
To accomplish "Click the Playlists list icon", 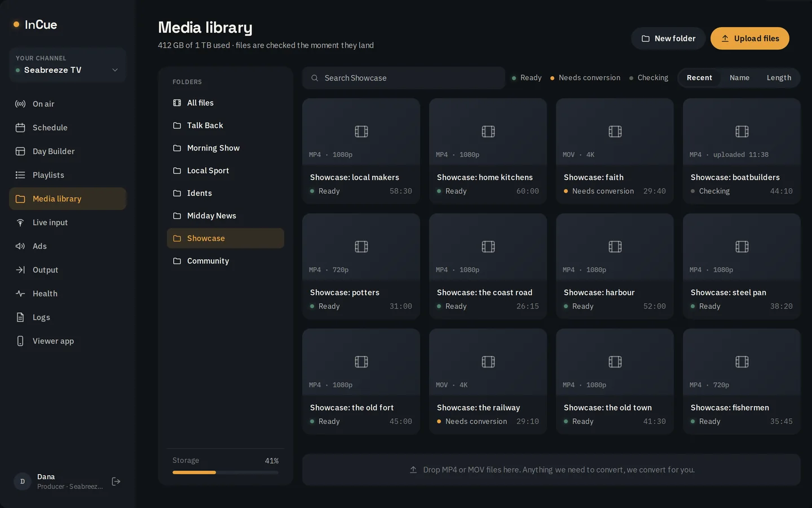I will coord(20,175).
